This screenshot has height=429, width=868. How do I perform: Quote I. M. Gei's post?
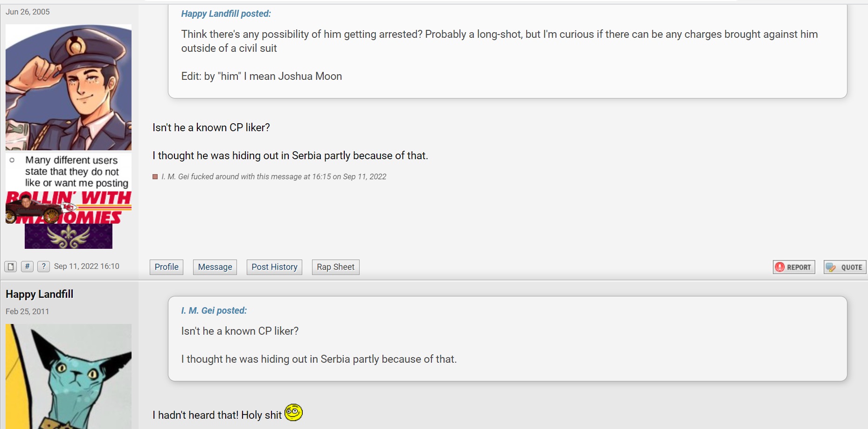click(x=845, y=267)
